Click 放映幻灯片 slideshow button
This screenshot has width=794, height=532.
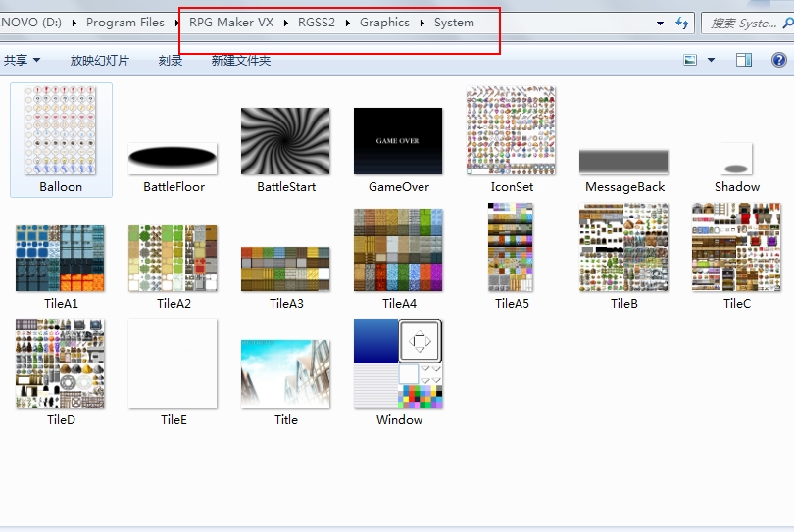coord(100,60)
